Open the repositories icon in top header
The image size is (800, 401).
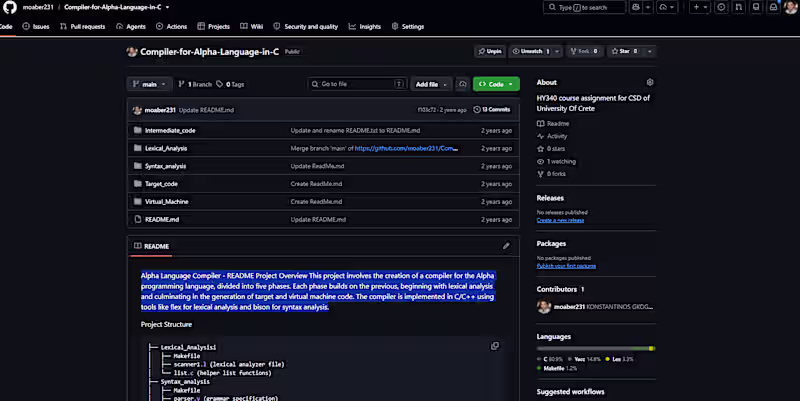[756, 7]
